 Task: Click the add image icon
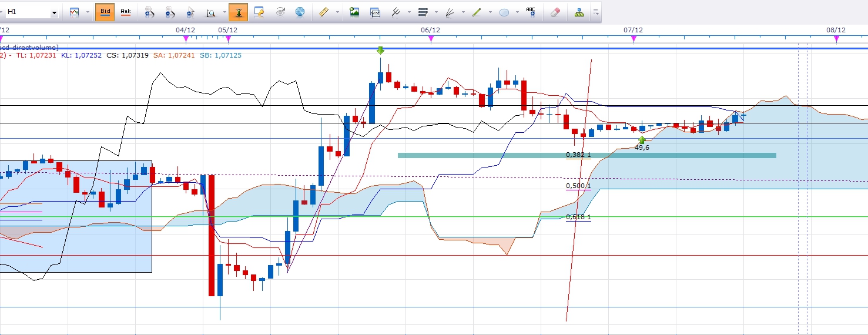[354, 12]
